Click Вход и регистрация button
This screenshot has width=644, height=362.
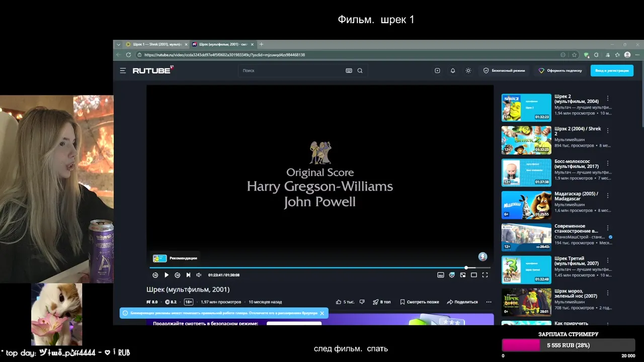[612, 71]
